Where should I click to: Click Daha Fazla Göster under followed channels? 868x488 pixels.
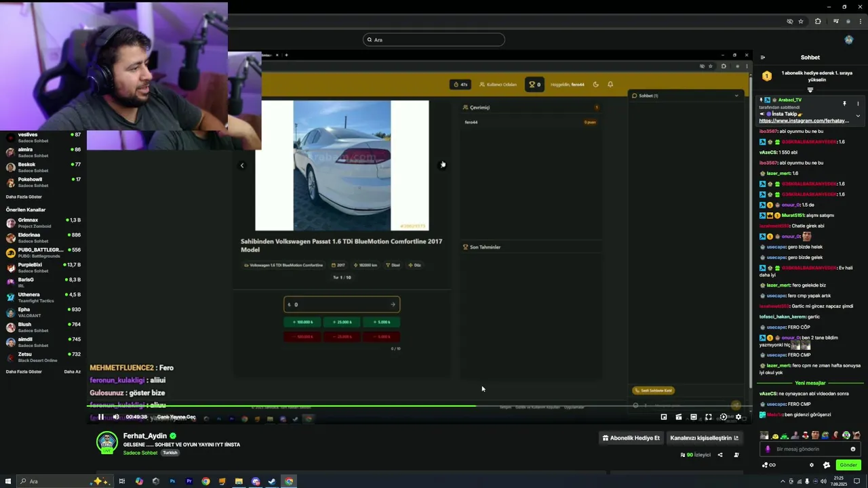pos(24,197)
